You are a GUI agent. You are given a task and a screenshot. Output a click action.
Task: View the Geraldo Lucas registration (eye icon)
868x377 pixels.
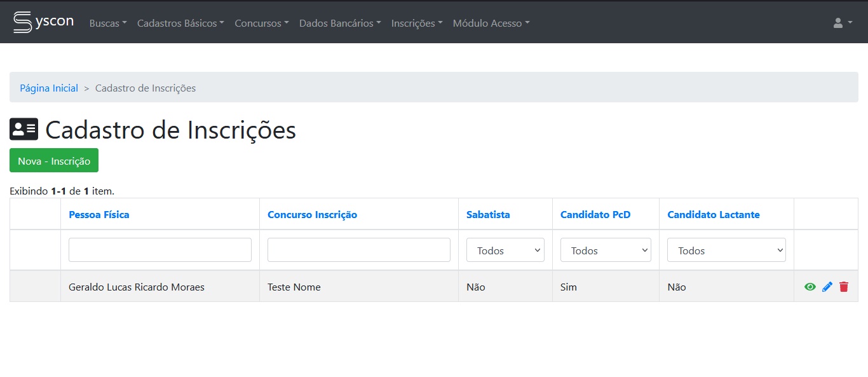(x=810, y=287)
